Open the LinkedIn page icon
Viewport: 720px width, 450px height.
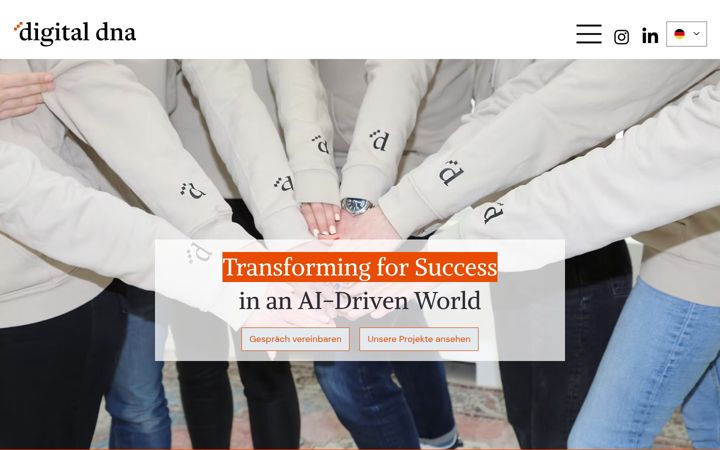[650, 36]
